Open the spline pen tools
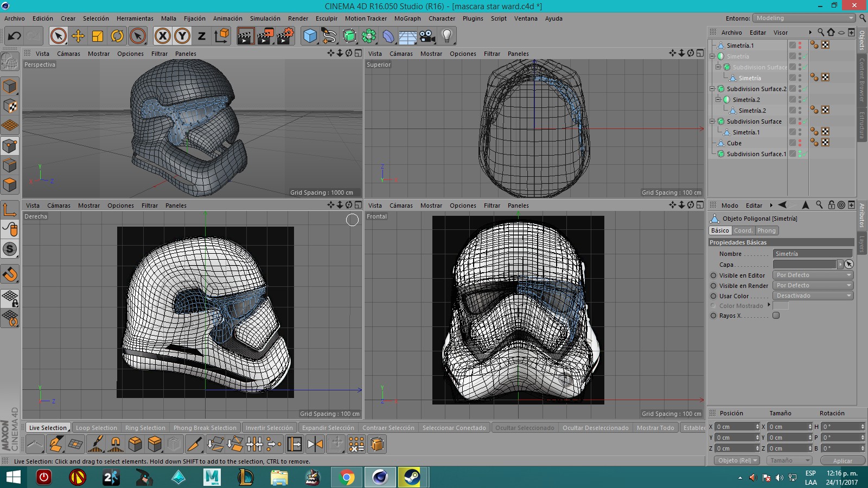The height and width of the screenshot is (488, 868). point(329,36)
